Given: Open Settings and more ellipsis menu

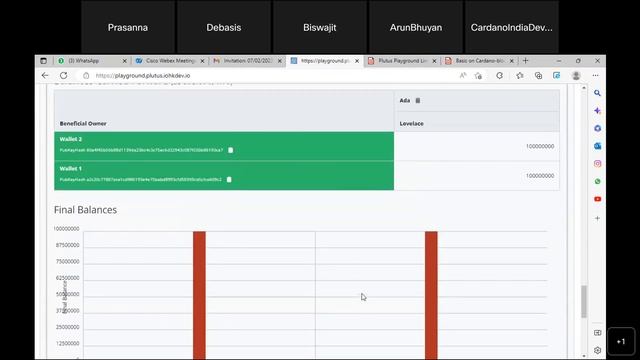Looking at the screenshot, I should tap(596, 76).
